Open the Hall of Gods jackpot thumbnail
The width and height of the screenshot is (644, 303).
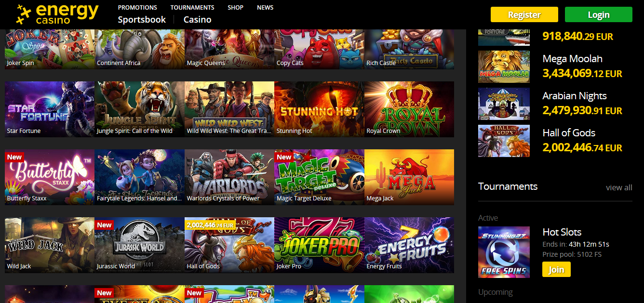tap(504, 141)
